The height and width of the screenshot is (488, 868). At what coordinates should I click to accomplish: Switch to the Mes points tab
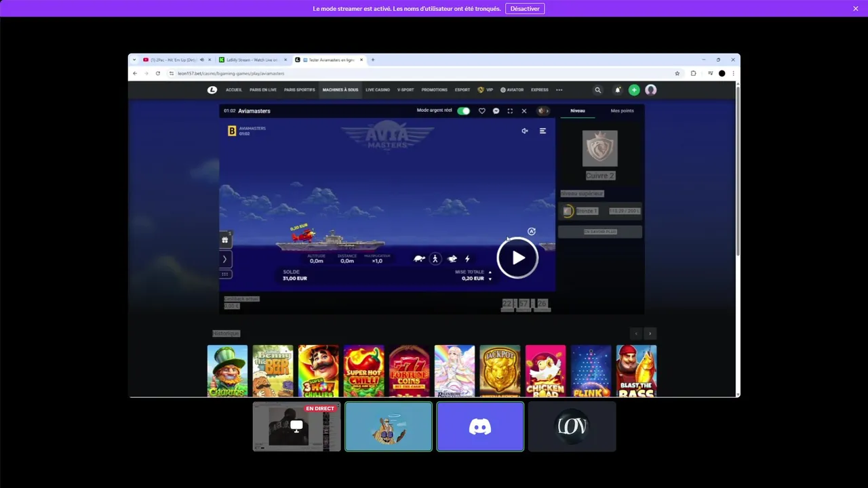click(622, 110)
